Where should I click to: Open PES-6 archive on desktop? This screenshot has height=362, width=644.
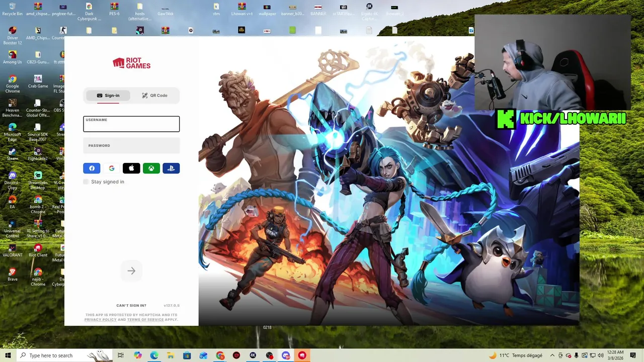pos(114,9)
